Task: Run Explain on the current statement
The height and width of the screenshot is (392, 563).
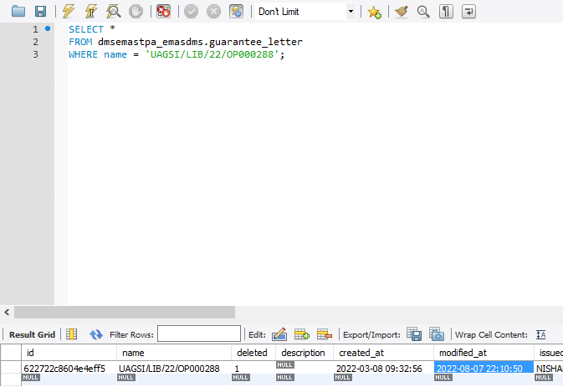Action: point(113,12)
